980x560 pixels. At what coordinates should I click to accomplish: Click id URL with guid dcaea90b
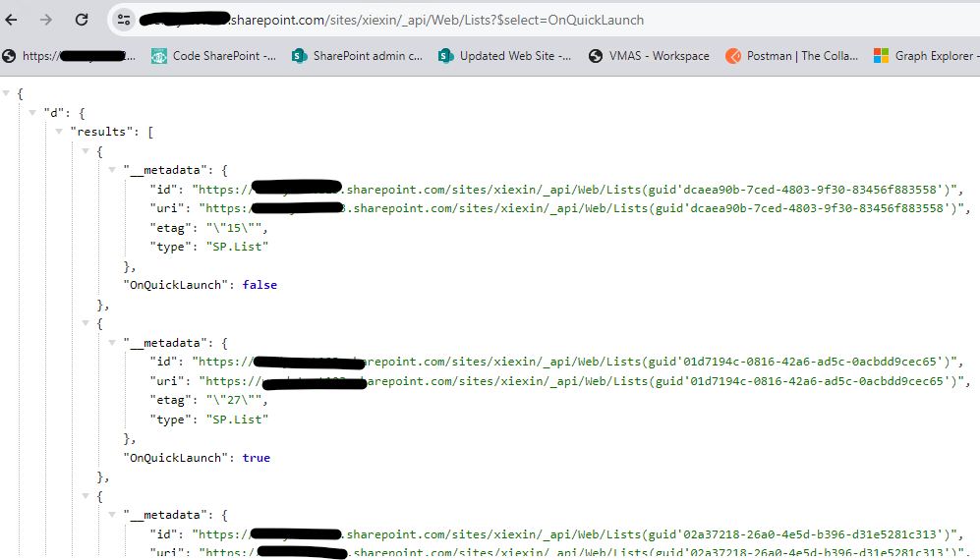(574, 190)
